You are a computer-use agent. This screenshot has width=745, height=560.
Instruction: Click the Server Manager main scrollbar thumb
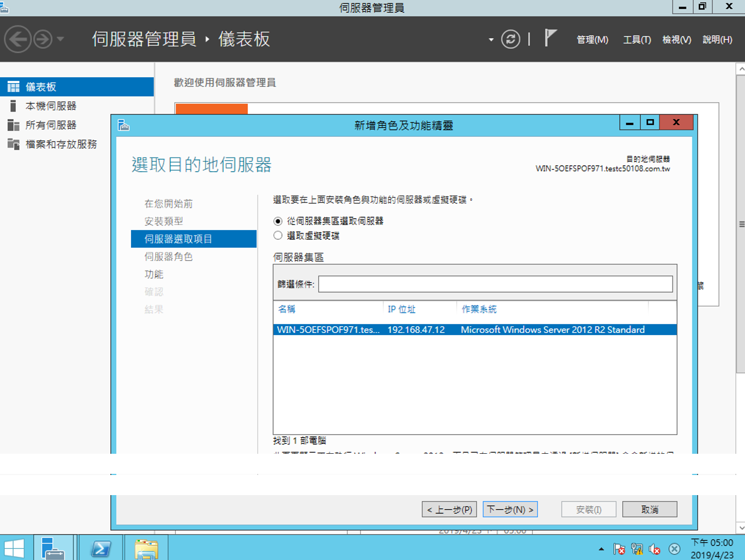(741, 224)
